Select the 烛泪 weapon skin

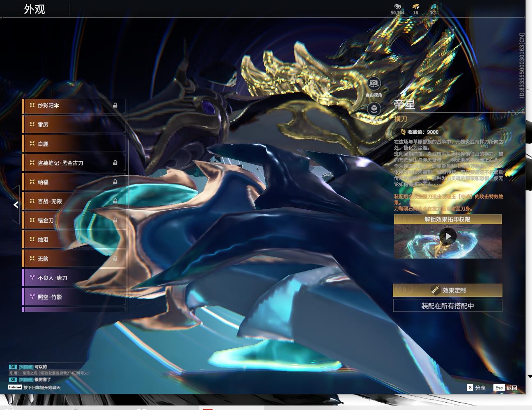pos(74,239)
